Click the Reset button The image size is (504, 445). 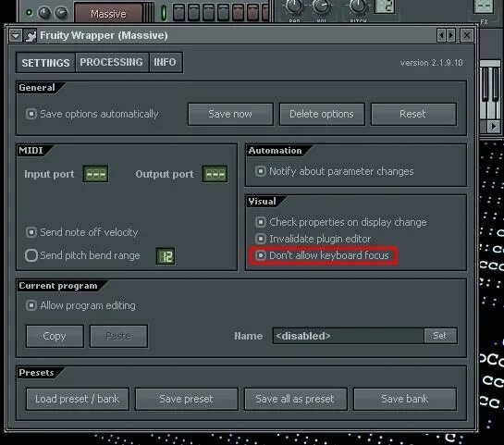[413, 114]
